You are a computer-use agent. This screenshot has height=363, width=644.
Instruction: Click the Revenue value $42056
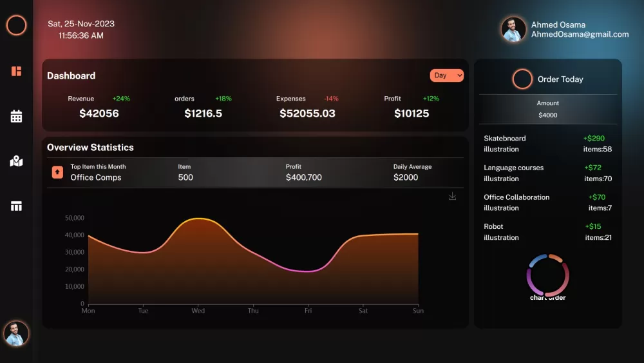tap(99, 113)
